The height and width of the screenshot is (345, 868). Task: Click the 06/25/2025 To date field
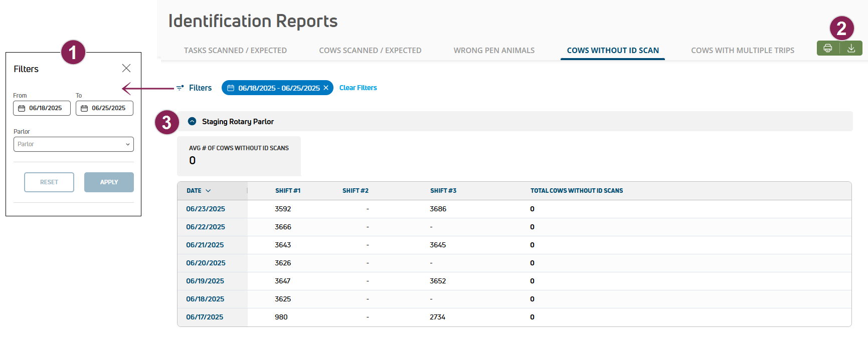[x=108, y=108]
